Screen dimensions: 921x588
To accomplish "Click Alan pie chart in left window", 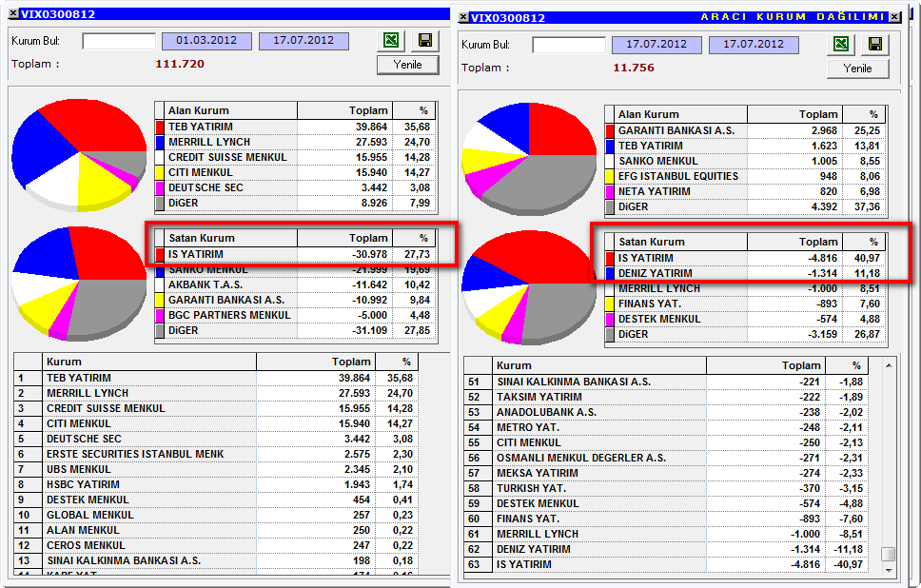I will (x=79, y=154).
